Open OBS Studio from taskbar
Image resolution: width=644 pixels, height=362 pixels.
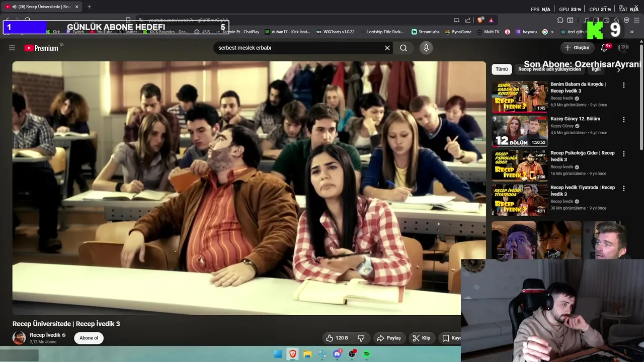pos(352,354)
